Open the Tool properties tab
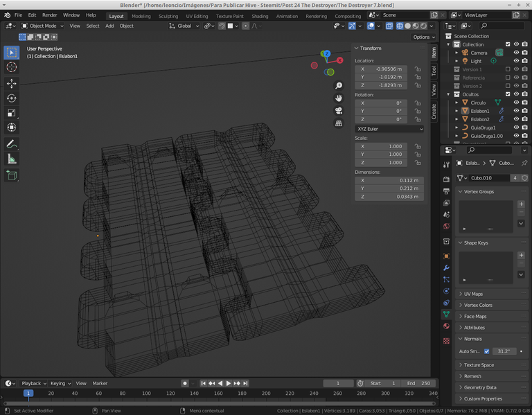The height and width of the screenshot is (415, 532). (x=446, y=165)
